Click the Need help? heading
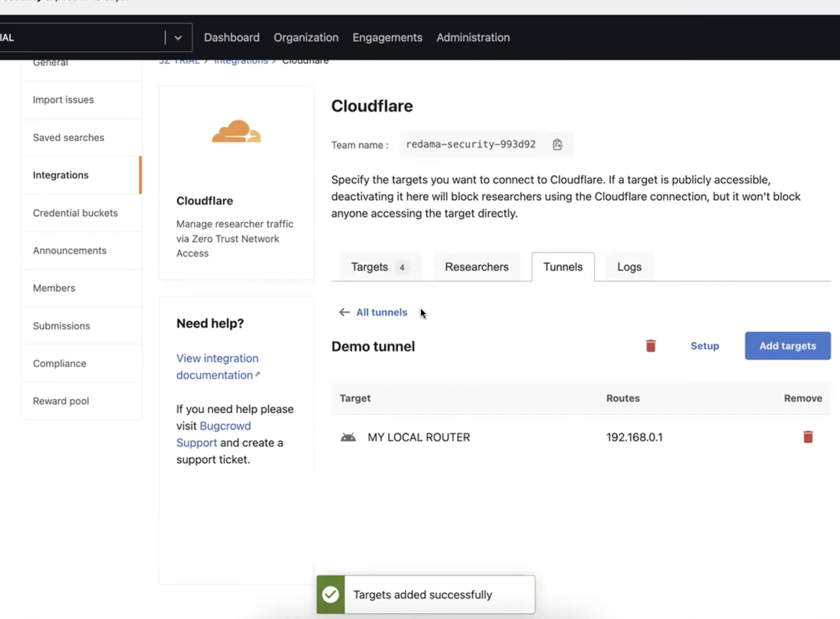Screen dimensions: 840x619 210,323
